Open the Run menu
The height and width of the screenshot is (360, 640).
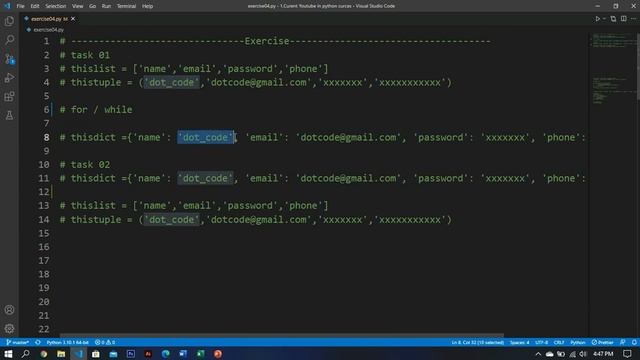[106, 6]
